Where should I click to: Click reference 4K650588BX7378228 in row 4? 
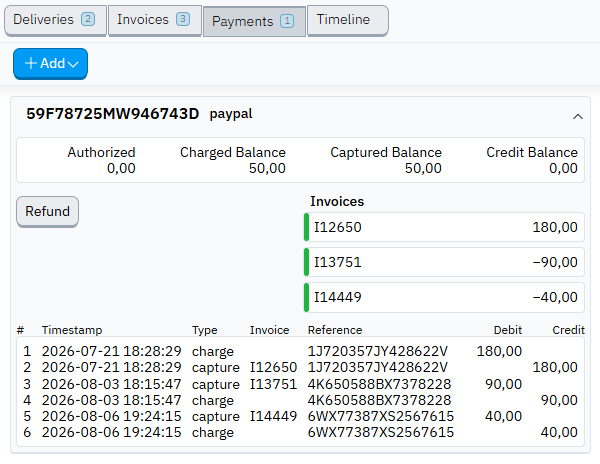coord(379,400)
